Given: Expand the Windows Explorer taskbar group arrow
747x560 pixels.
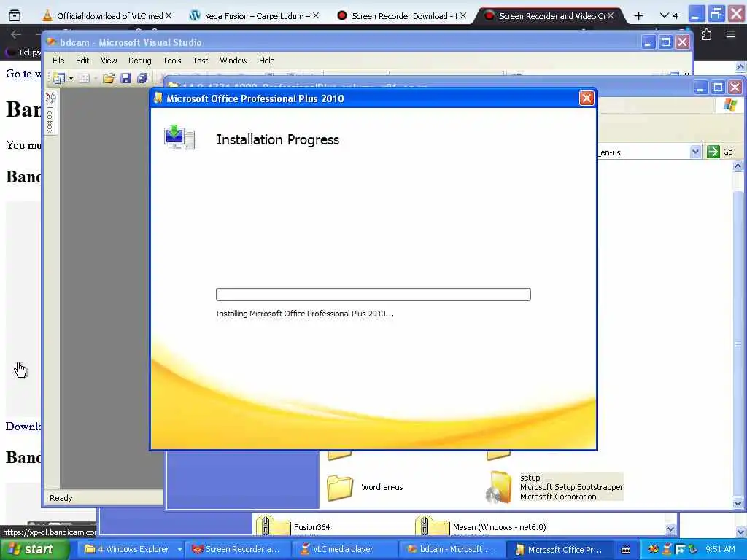Looking at the screenshot, I should 179,549.
